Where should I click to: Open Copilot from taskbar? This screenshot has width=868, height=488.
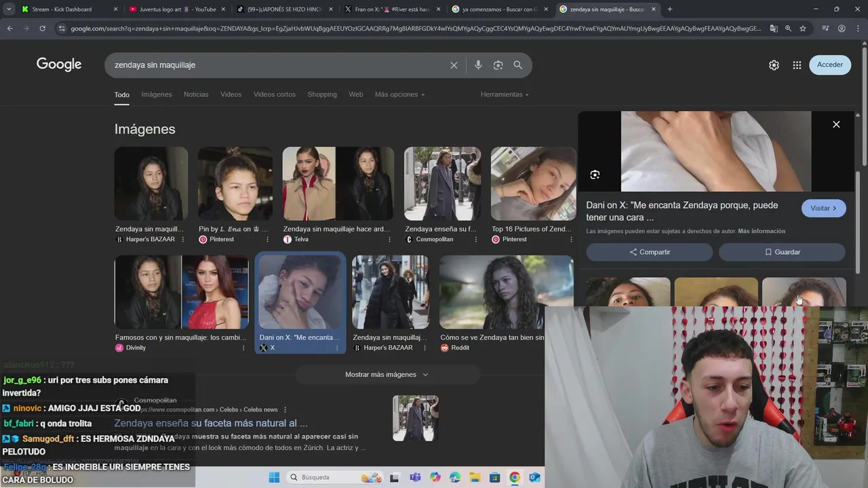point(435,477)
